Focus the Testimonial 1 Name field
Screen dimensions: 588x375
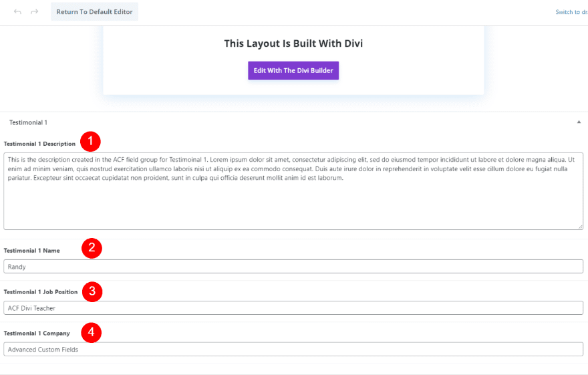[x=293, y=266]
